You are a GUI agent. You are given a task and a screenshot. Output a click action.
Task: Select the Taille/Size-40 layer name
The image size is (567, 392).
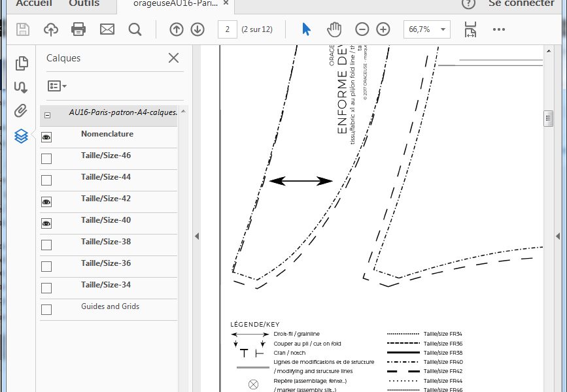[x=106, y=220]
